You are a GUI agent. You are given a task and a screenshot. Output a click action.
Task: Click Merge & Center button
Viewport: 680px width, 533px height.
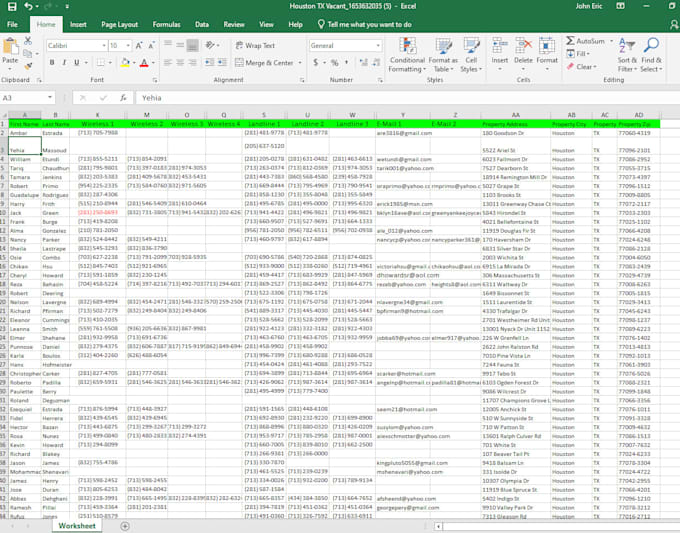(x=265, y=63)
